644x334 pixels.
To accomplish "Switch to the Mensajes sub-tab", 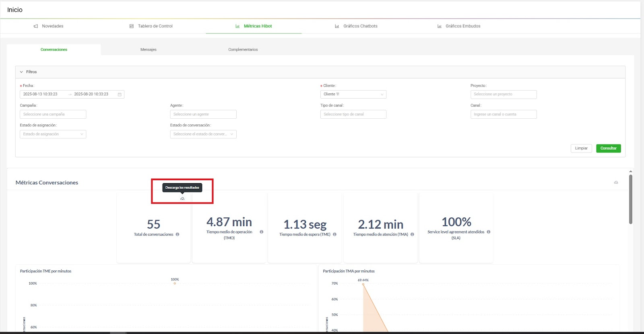I will pyautogui.click(x=149, y=49).
